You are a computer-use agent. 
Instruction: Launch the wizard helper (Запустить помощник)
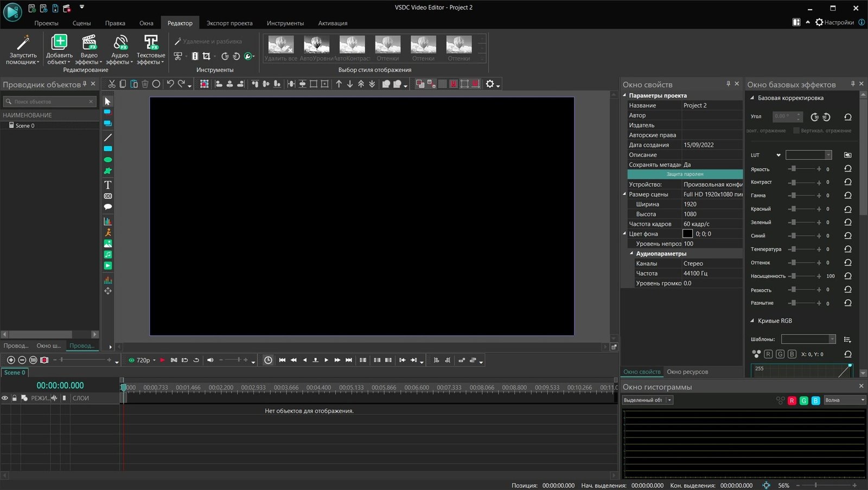click(x=23, y=49)
